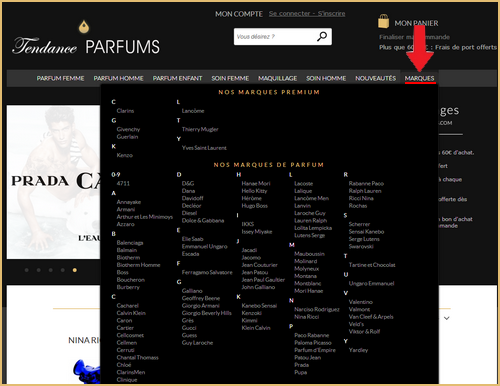Choose the Calvin Klein brand link
The height and width of the screenshot is (386, 500).
[131, 313]
